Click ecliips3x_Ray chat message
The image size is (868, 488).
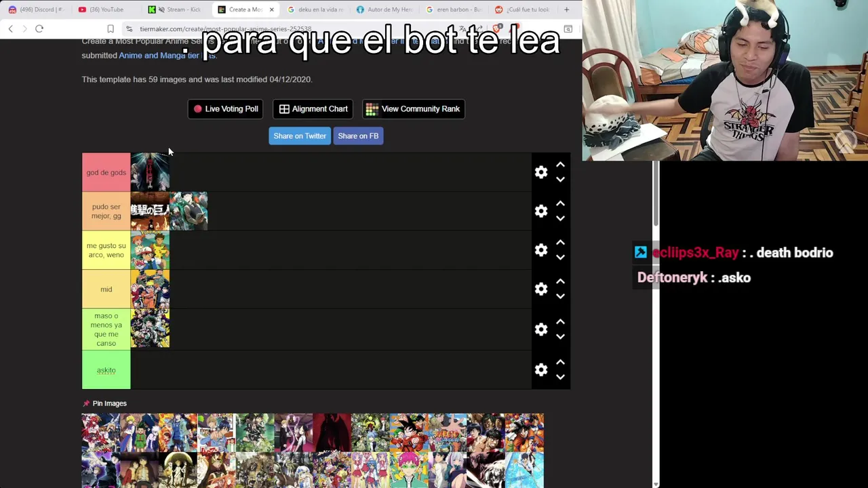coord(733,253)
